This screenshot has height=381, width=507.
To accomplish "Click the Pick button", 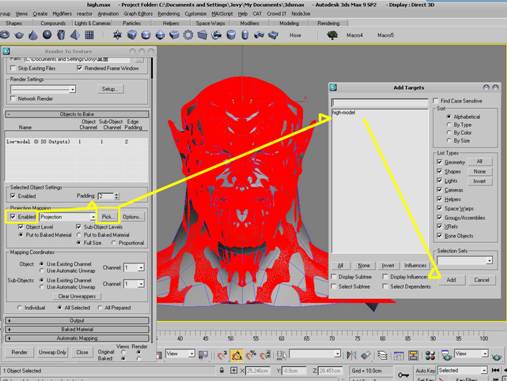I will point(107,217).
